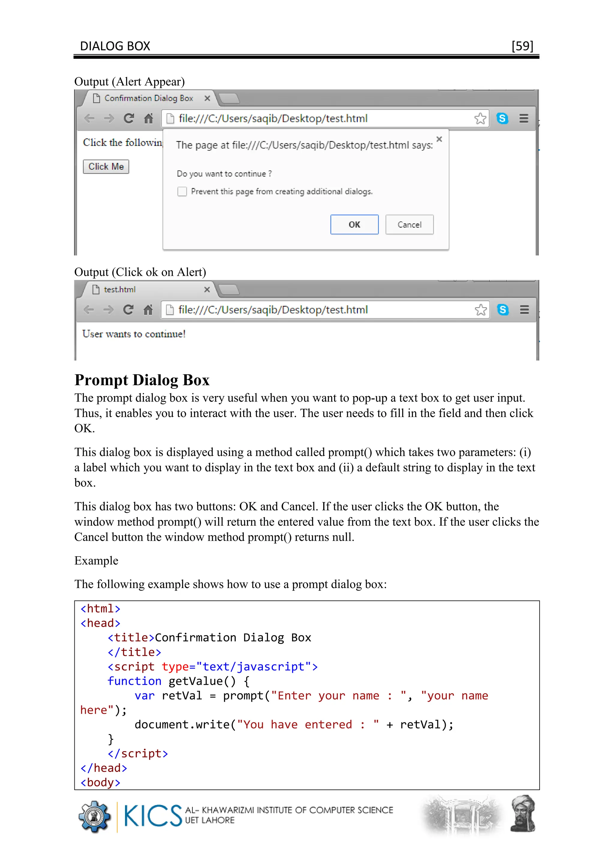Click upper browser address bar URL
This screenshot has width=614, height=868.
pyautogui.click(x=273, y=119)
